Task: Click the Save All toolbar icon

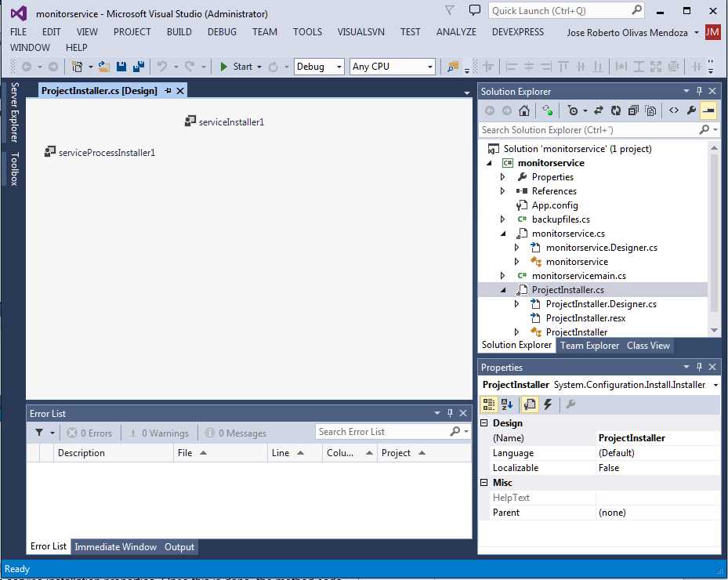Action: (139, 67)
